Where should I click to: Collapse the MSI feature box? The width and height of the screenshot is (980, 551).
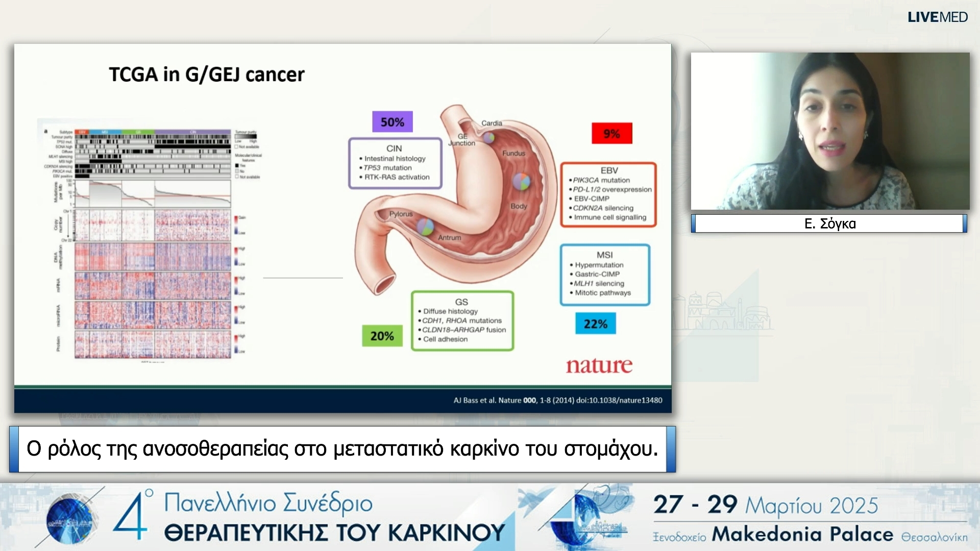[605, 274]
